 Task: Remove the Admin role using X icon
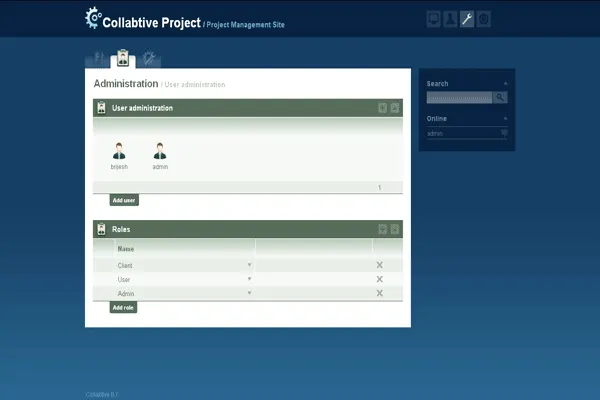click(379, 293)
